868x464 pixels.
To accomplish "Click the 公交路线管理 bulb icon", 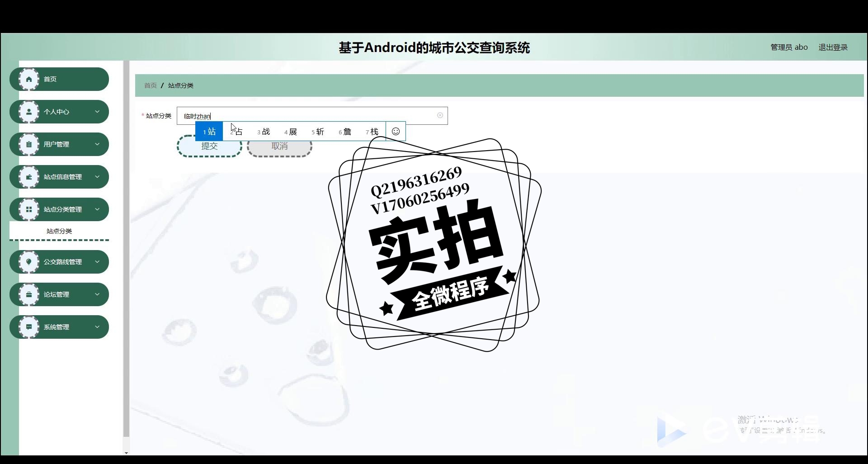I will 29,262.
